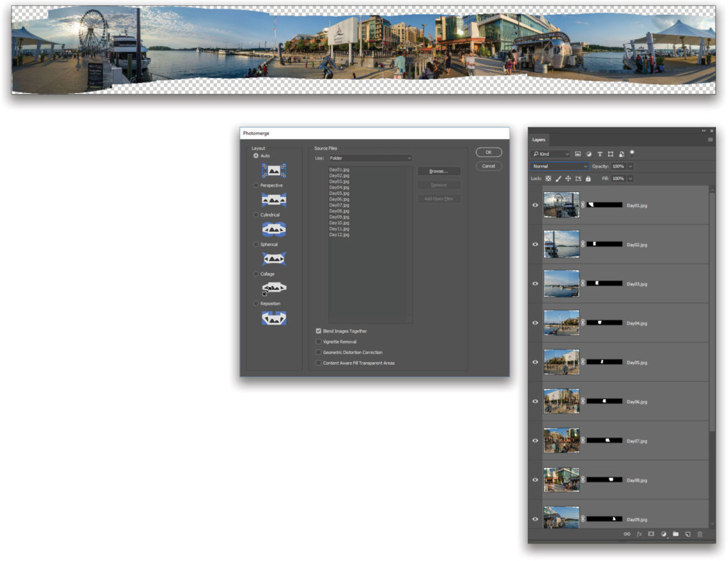Click the Day03.jpg layer thumbnail
Screen dimensions: 728x561
pos(562,283)
